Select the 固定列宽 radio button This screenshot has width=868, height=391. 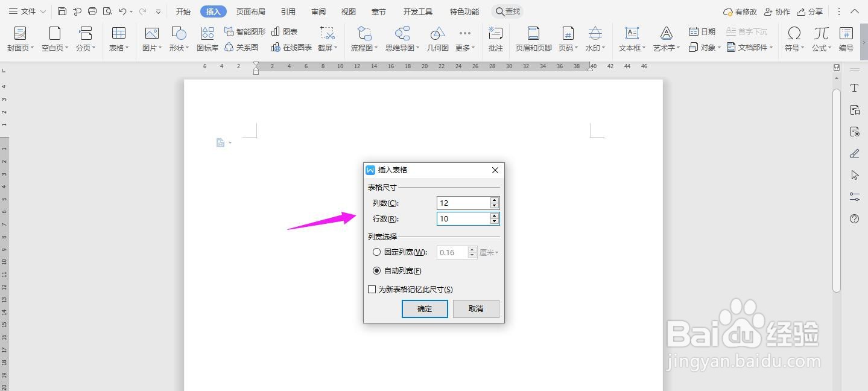point(377,252)
